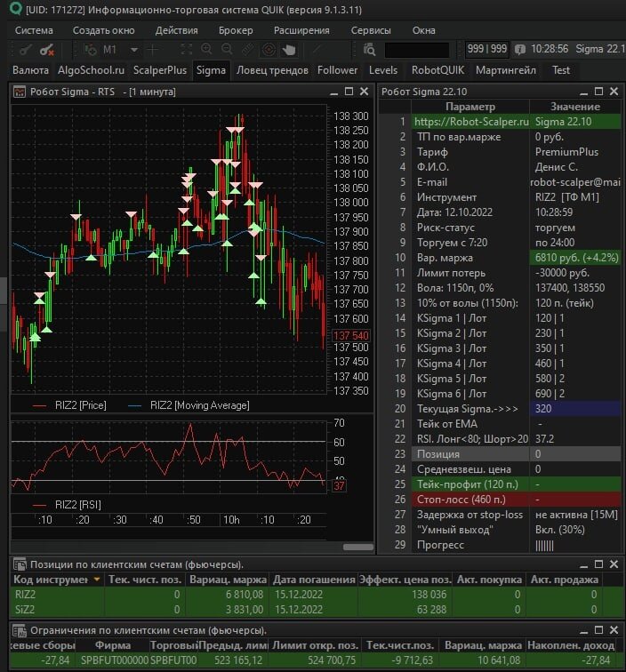Select the RIZ2 row in positions table

(317, 595)
